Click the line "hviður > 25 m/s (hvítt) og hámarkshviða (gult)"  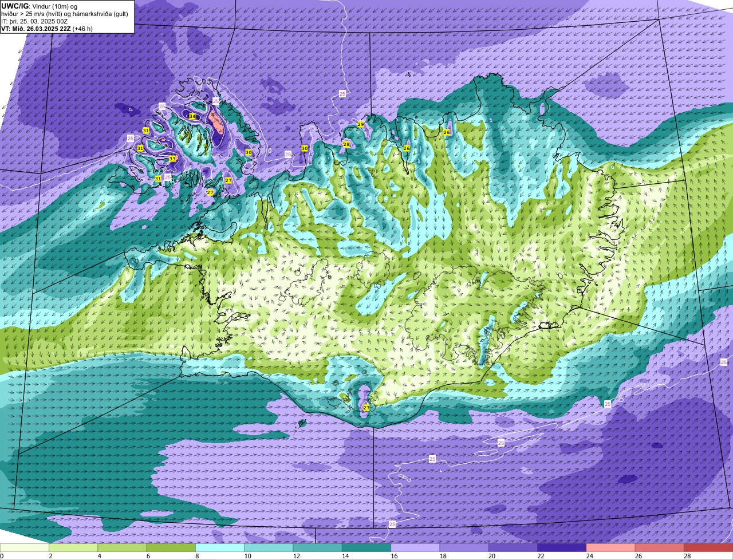pos(65,14)
